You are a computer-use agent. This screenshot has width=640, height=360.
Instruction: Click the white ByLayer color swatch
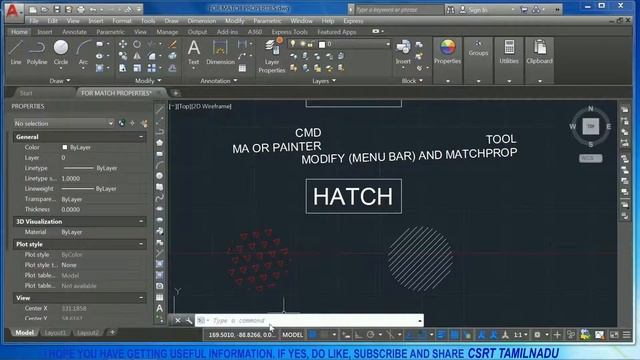64,147
